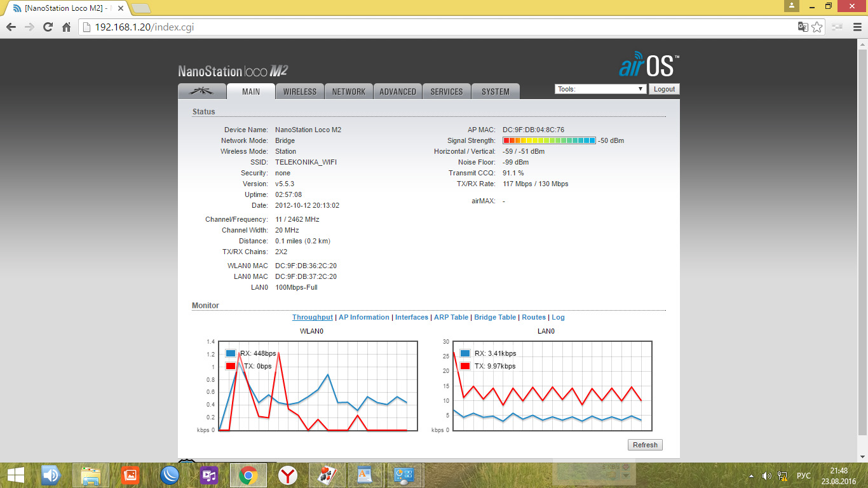Open the paint palette app in taskbar
868x488 pixels.
(x=327, y=475)
